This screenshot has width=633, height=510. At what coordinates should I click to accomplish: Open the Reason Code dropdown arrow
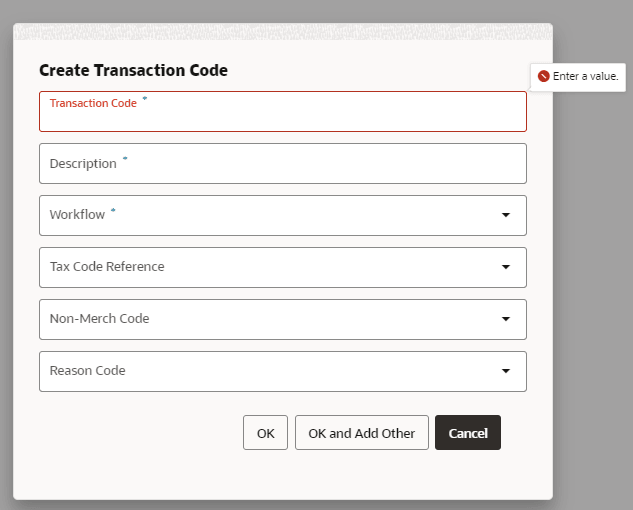505,371
